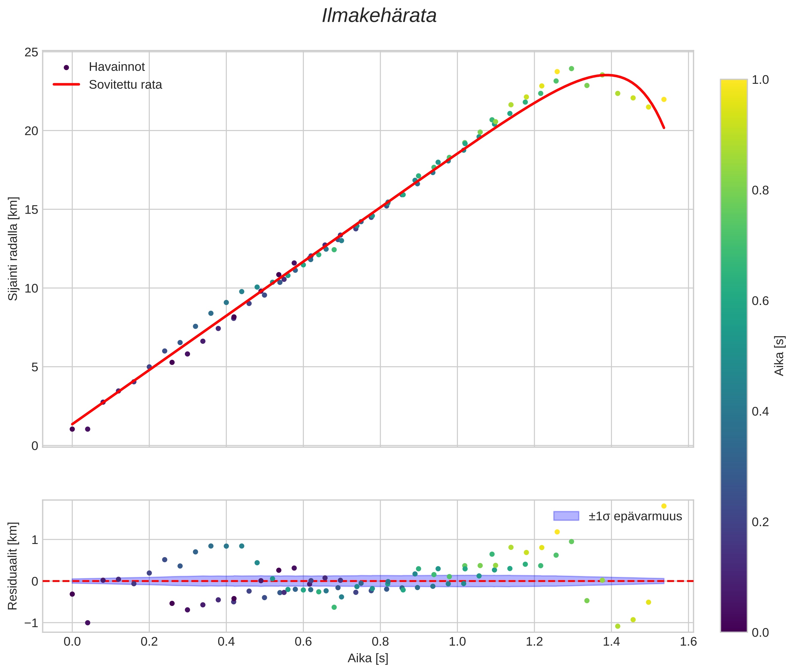This screenshot has height=672, width=793.
Task: Click the red Sovitettu rata legend line
Action: tap(66, 85)
